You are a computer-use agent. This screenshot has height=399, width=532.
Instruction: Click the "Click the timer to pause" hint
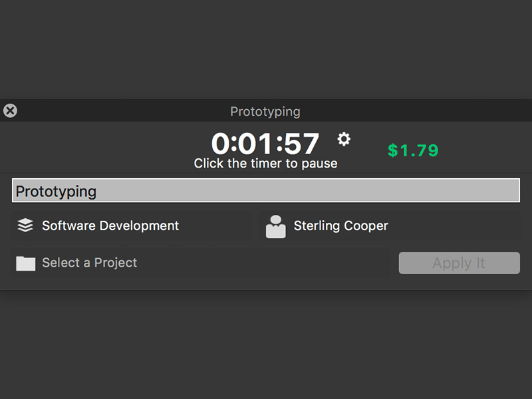click(x=265, y=164)
